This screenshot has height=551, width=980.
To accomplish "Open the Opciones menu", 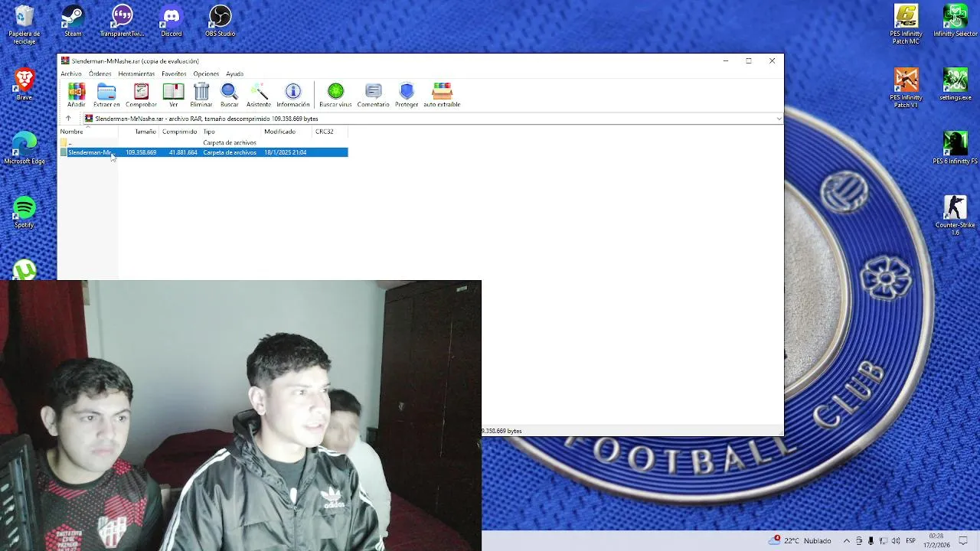I will (206, 74).
